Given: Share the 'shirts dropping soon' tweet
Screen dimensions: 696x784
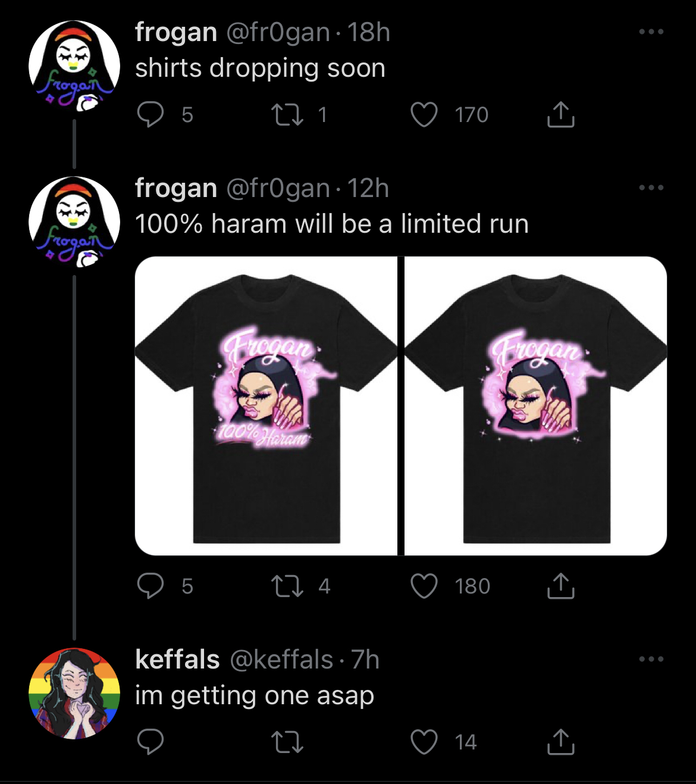Looking at the screenshot, I should [560, 114].
